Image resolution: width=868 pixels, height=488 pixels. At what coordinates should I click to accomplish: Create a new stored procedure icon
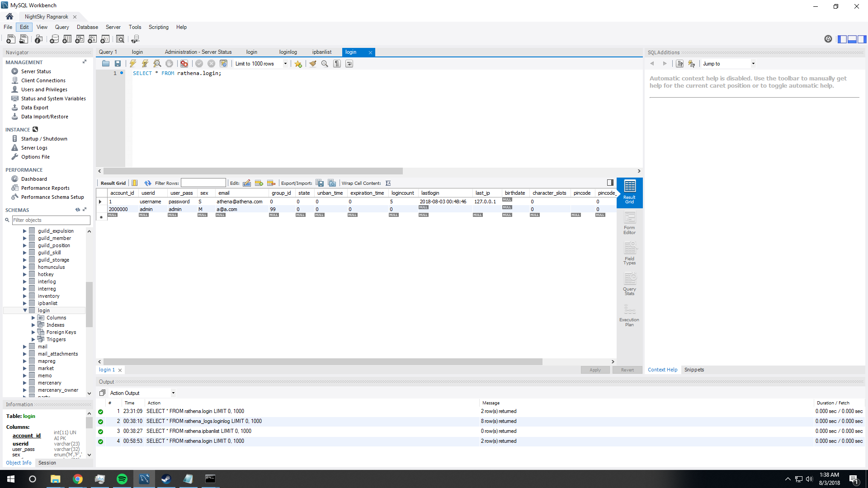click(x=92, y=39)
